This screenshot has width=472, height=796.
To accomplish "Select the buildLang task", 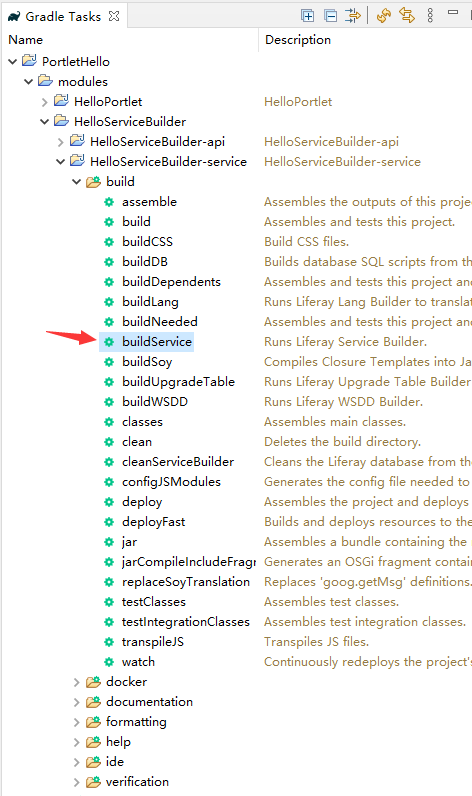I will 150,302.
